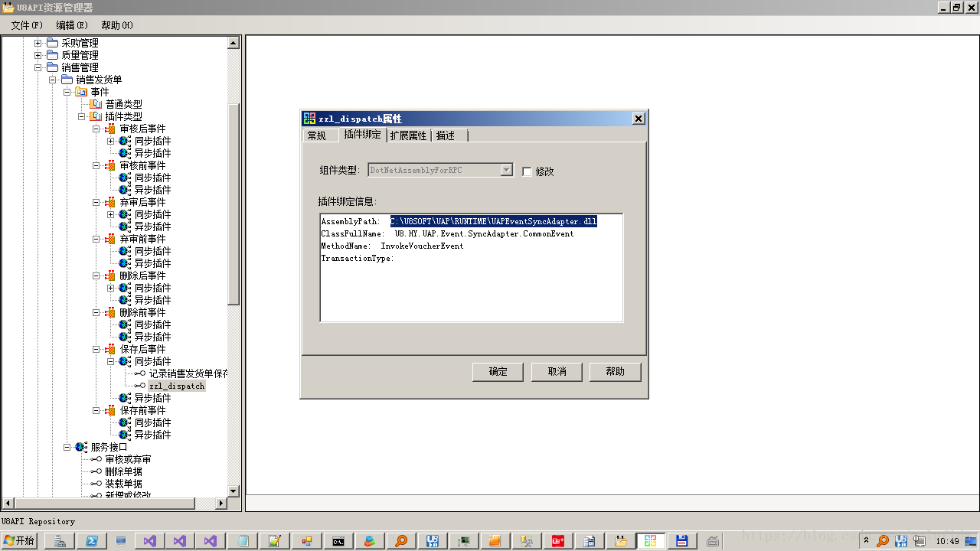Collapse the 服务接口 node
Image resolution: width=980 pixels, height=551 pixels.
pos(67,447)
